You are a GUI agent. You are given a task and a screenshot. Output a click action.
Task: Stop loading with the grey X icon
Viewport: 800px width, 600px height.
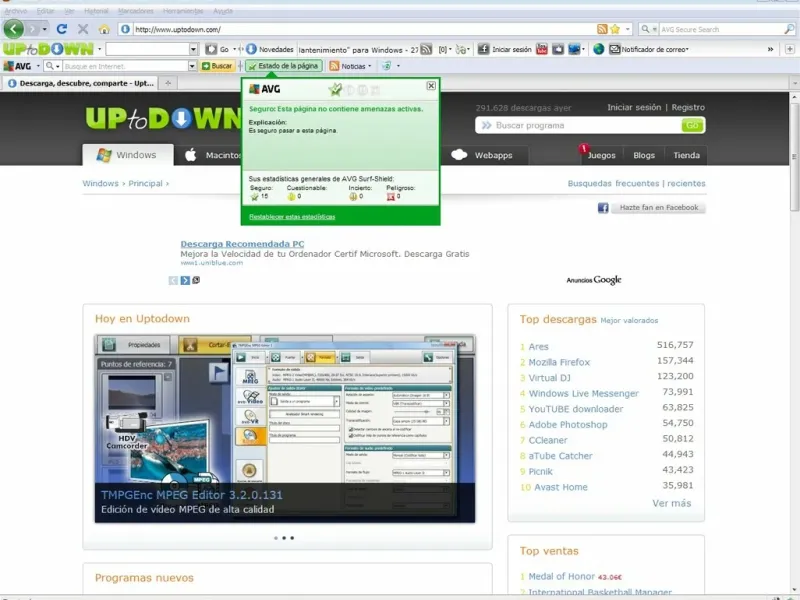click(x=83, y=29)
